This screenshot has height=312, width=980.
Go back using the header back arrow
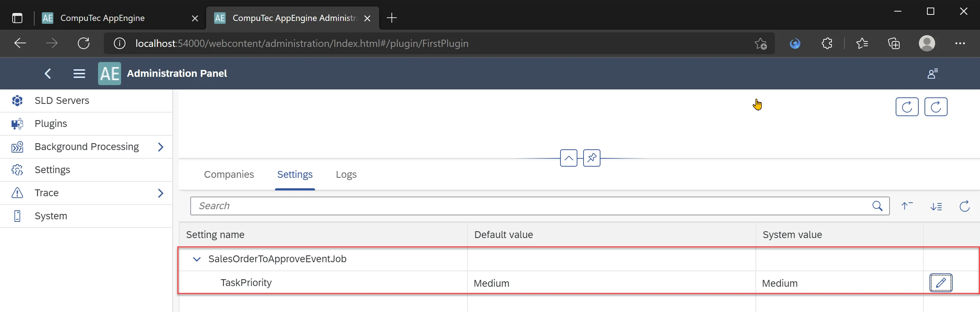(48, 74)
